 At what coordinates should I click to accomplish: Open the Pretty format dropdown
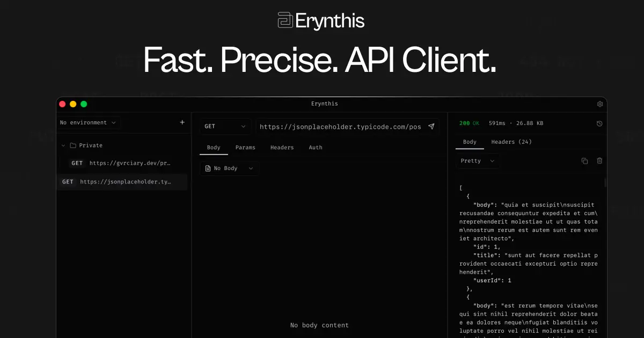pyautogui.click(x=477, y=160)
